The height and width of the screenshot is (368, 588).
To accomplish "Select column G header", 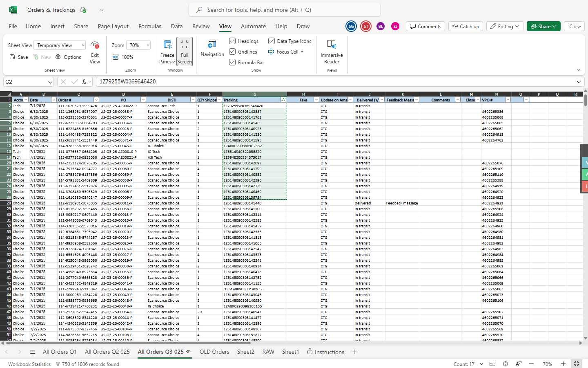I will pyautogui.click(x=255, y=94).
